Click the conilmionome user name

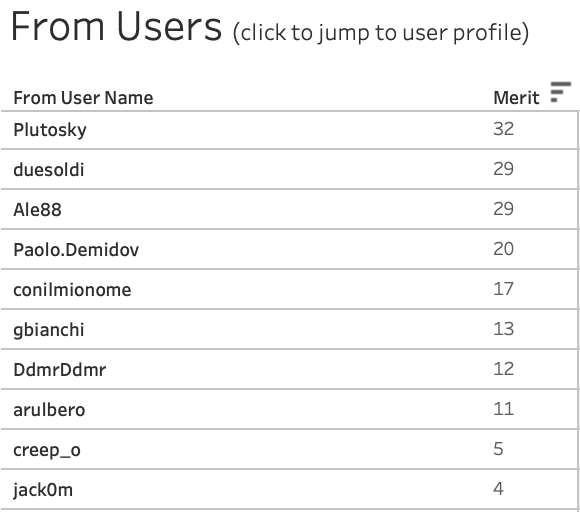72,290
